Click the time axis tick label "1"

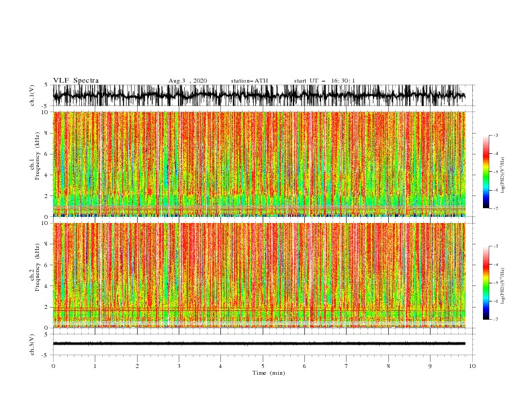tap(95, 366)
